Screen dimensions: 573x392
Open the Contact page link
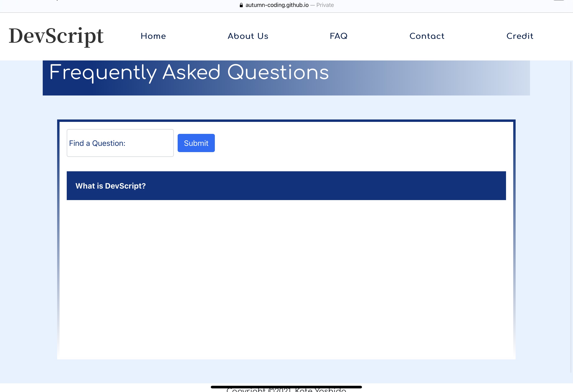click(427, 36)
